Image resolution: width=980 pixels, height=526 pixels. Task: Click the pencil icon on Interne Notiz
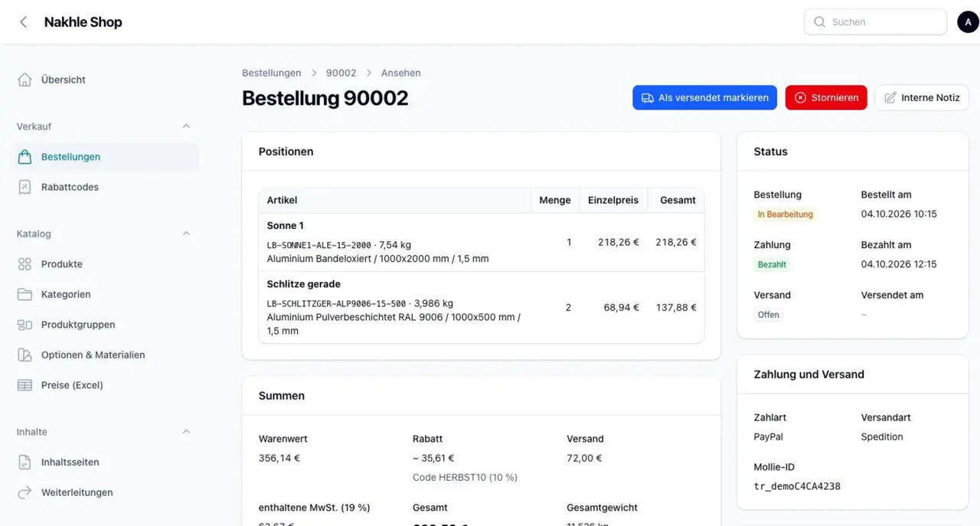click(890, 98)
